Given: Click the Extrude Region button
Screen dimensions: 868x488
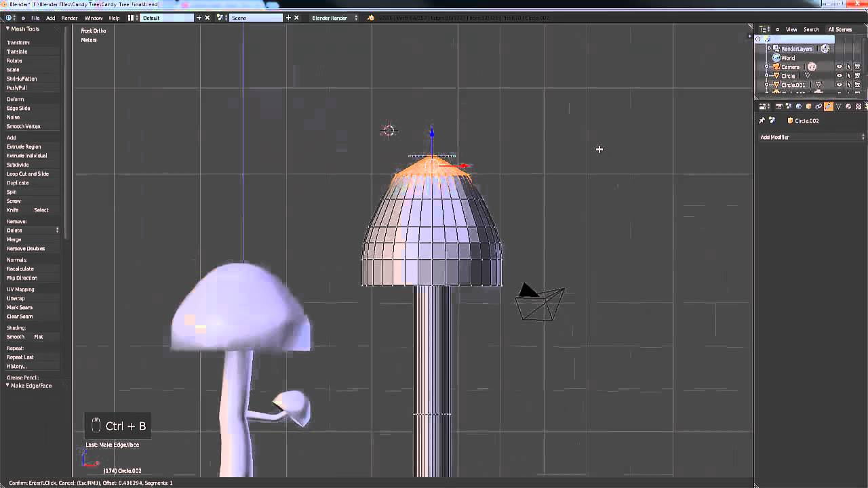Looking at the screenshot, I should tap(33, 146).
